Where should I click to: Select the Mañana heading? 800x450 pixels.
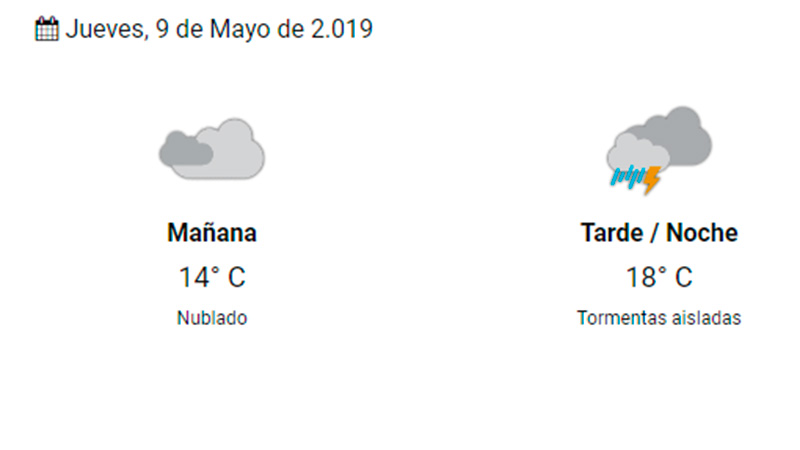click(212, 233)
